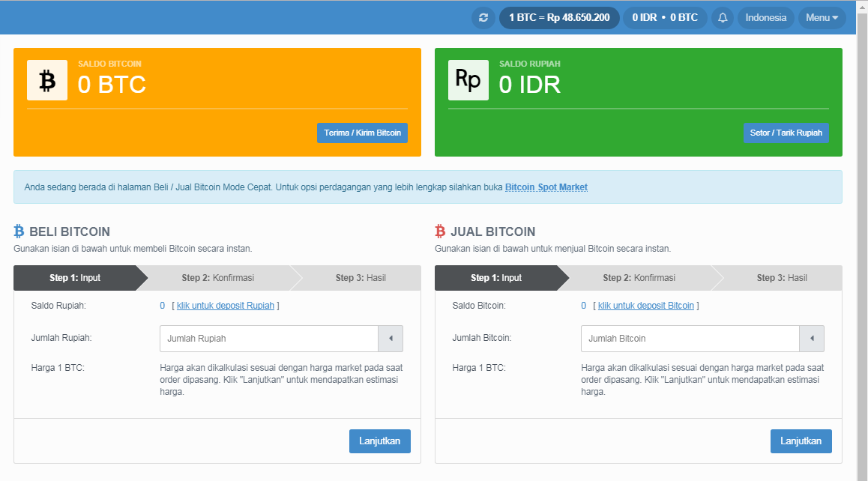The image size is (868, 481).
Task: Click the 0 BTC balance text
Action: click(x=112, y=85)
